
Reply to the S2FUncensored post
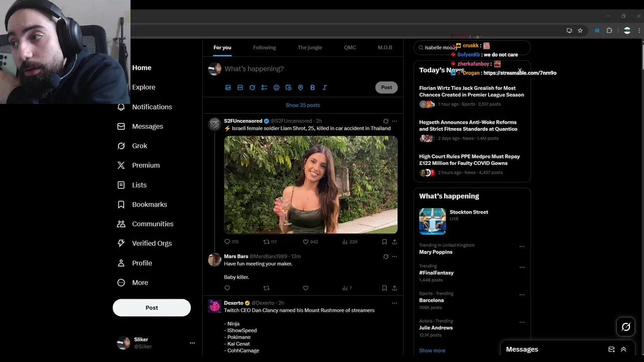click(231, 242)
